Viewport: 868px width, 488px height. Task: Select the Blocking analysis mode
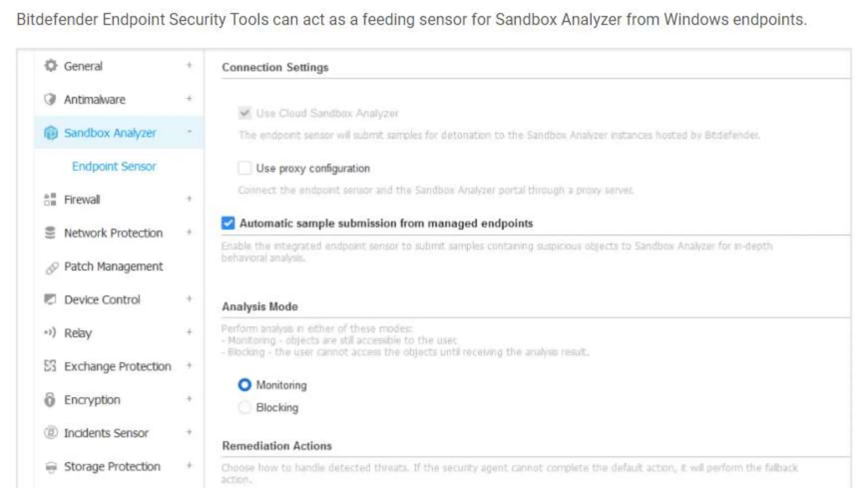click(245, 408)
